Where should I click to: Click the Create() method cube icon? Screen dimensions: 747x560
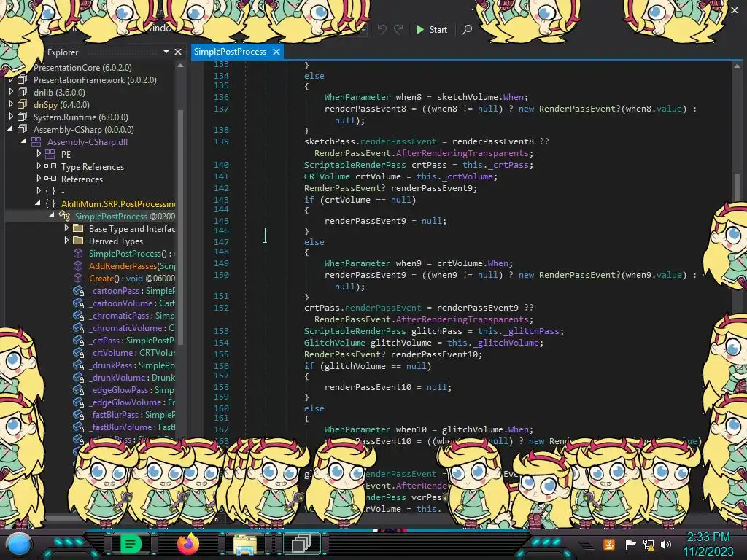pyautogui.click(x=78, y=278)
